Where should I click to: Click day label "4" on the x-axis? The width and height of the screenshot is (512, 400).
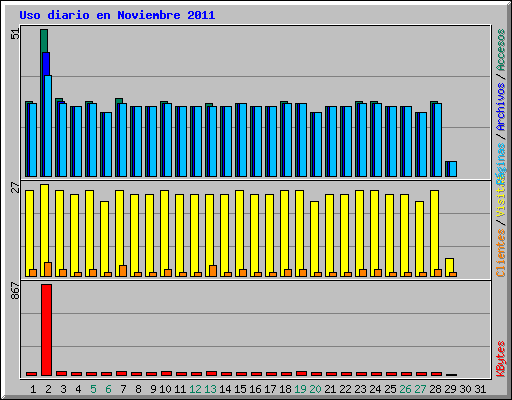[x=78, y=389]
